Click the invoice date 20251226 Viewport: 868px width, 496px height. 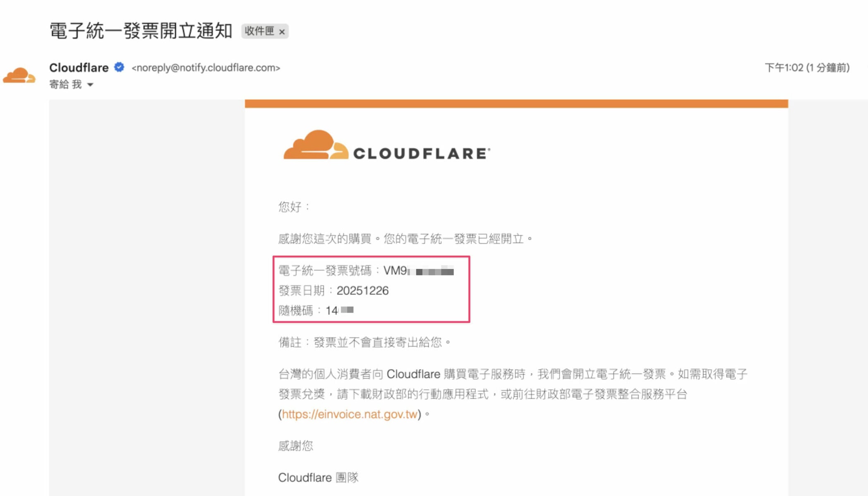(362, 291)
